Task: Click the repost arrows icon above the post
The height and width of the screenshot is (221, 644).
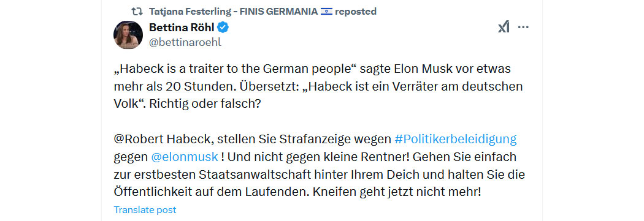Action: click(136, 12)
